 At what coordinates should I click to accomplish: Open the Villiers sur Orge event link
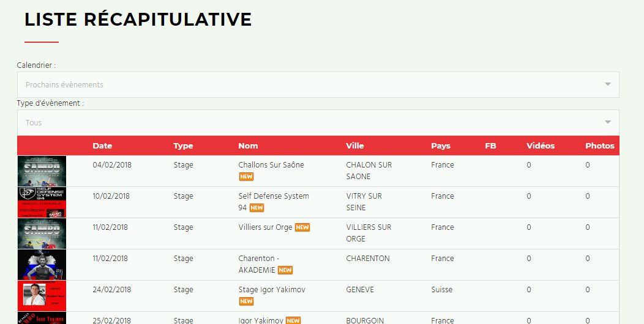265,227
